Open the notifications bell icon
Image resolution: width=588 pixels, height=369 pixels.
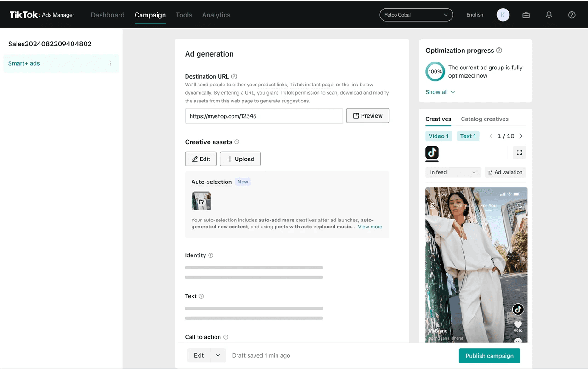(x=549, y=15)
